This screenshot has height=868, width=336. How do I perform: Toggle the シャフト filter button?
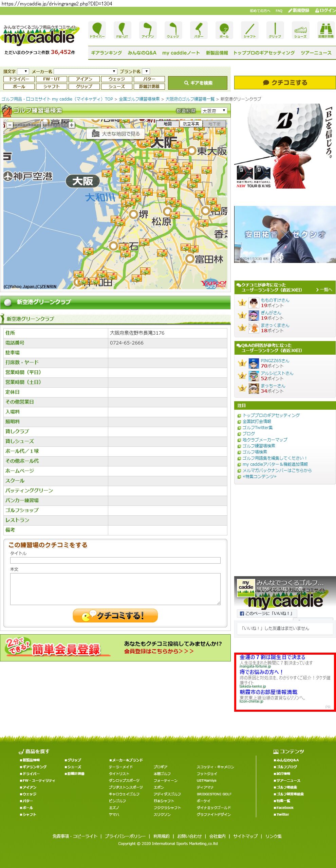pos(52,87)
